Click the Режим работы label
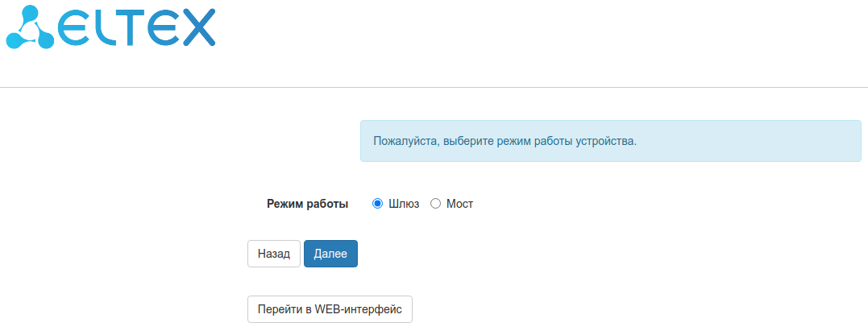 pyautogui.click(x=307, y=204)
